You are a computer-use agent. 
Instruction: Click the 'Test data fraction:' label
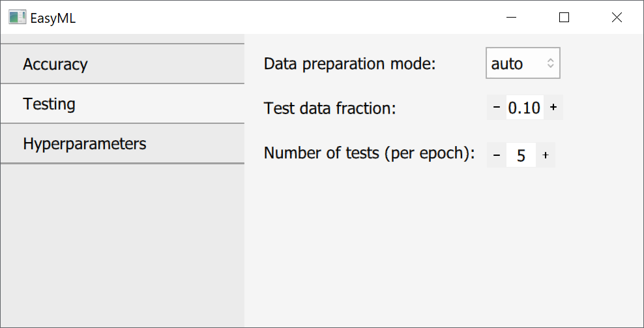tap(330, 108)
